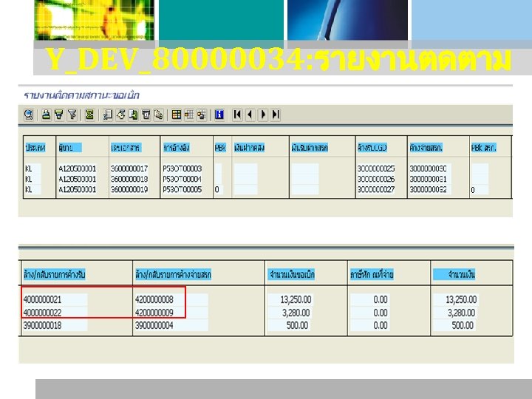Jump to first page with the arrow icon
Viewport: 532px width, 399px height.
pyautogui.click(x=237, y=115)
